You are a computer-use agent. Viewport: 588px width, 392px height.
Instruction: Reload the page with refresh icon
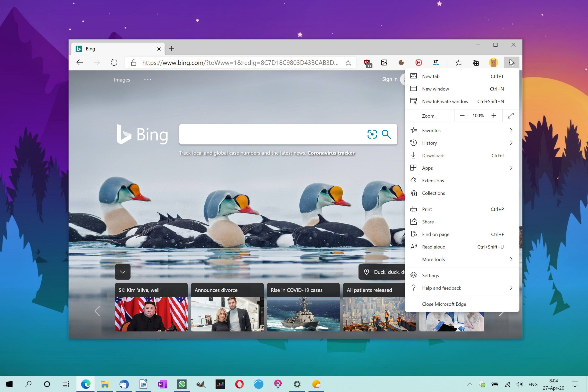[114, 62]
